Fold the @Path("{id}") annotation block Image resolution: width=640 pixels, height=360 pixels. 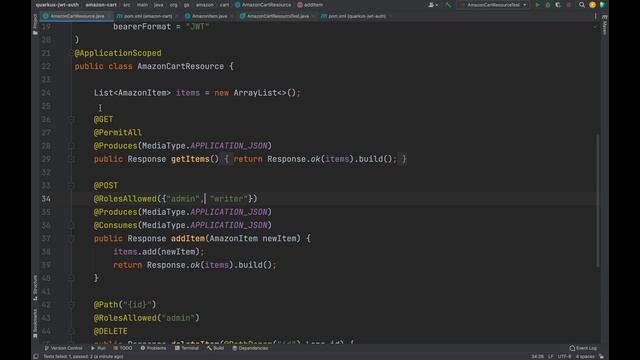click(x=71, y=305)
